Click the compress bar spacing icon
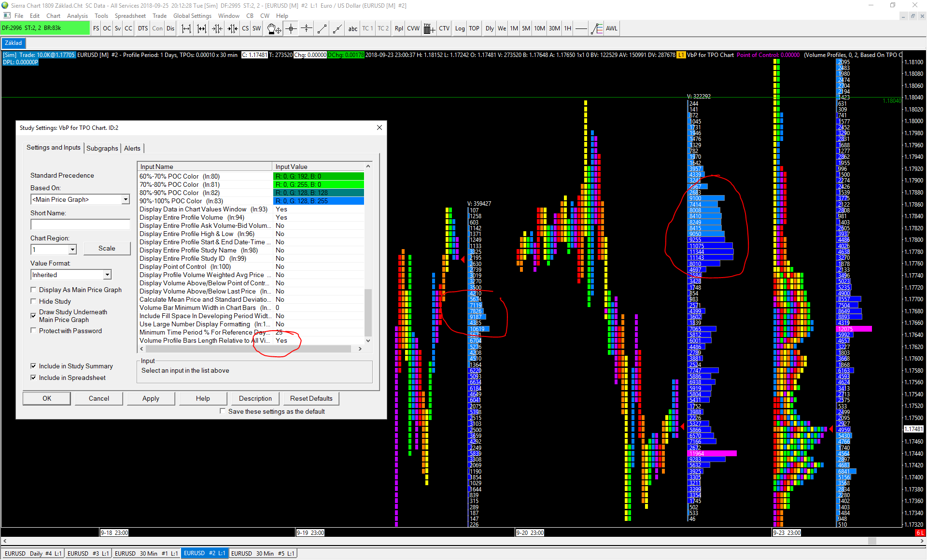This screenshot has width=927, height=560. tap(217, 28)
